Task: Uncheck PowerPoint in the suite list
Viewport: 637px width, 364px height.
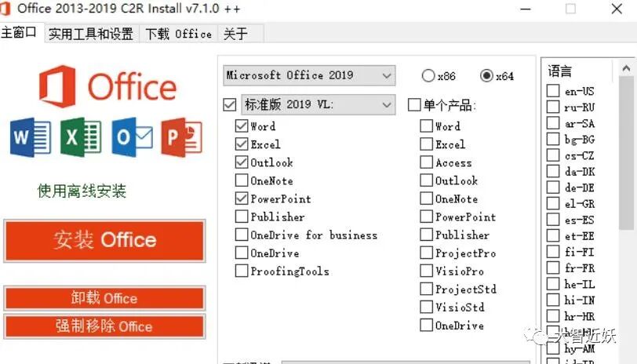Action: click(x=242, y=198)
